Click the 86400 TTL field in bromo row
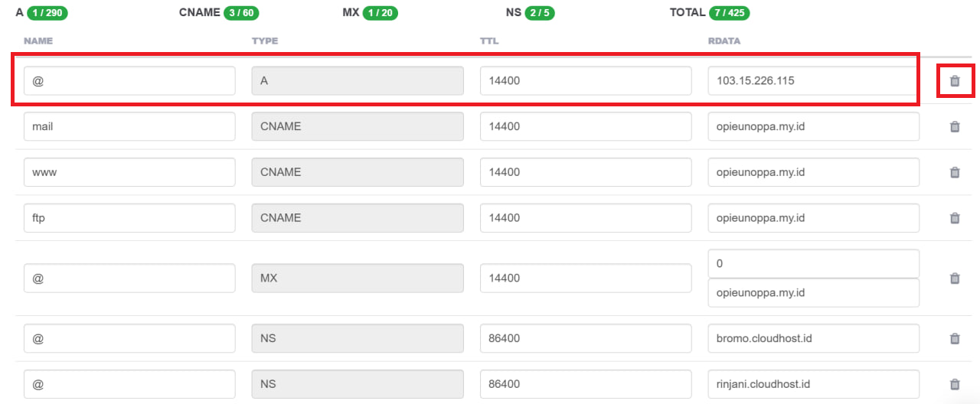980x404 pixels. (x=586, y=338)
